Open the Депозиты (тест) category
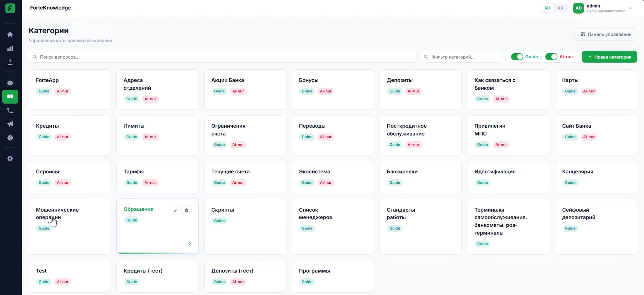The width and height of the screenshot is (644, 295). point(245,276)
